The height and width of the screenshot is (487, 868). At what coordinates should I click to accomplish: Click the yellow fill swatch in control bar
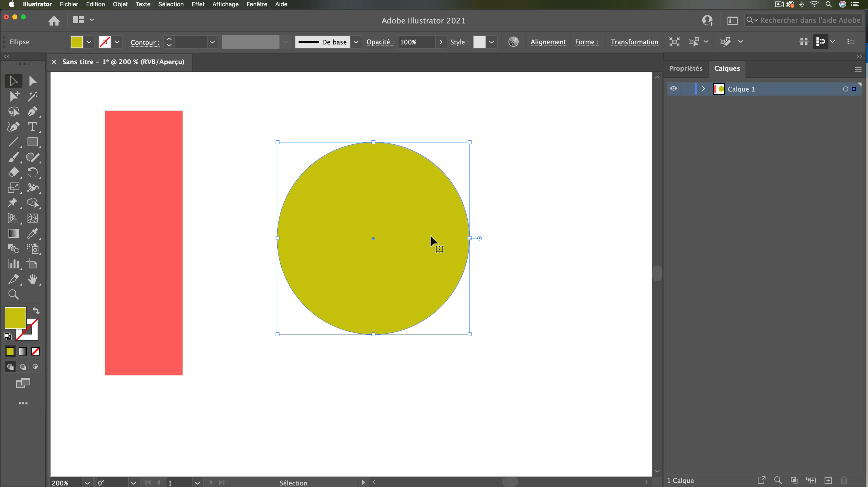(77, 42)
